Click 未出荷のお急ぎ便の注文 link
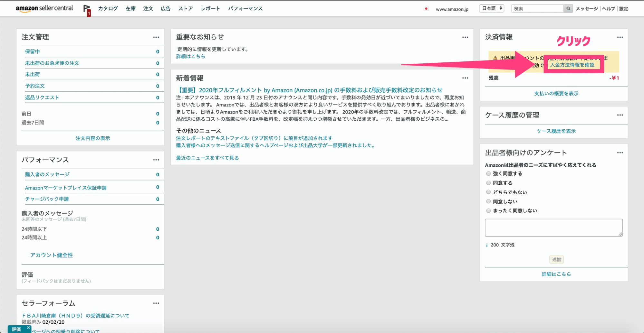 [52, 63]
